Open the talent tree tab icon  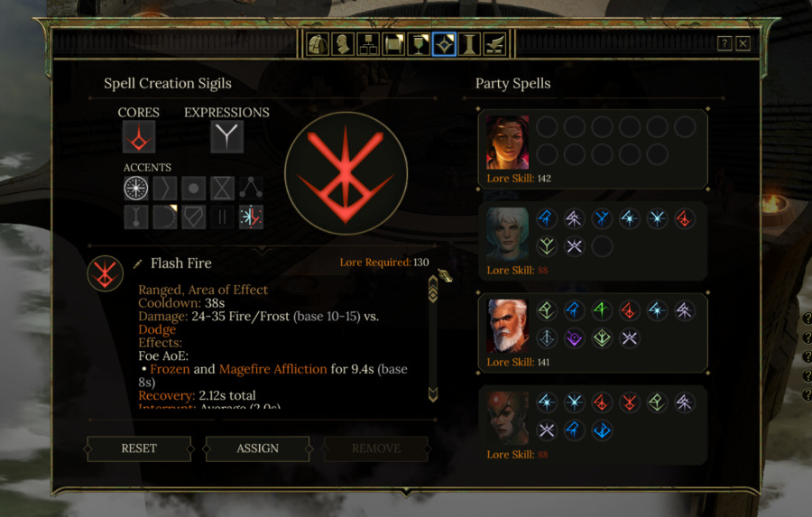click(368, 44)
